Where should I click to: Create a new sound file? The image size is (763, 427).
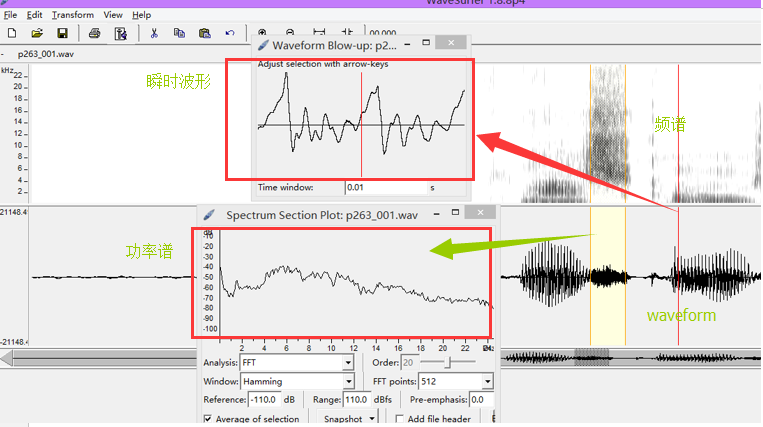coord(12,33)
